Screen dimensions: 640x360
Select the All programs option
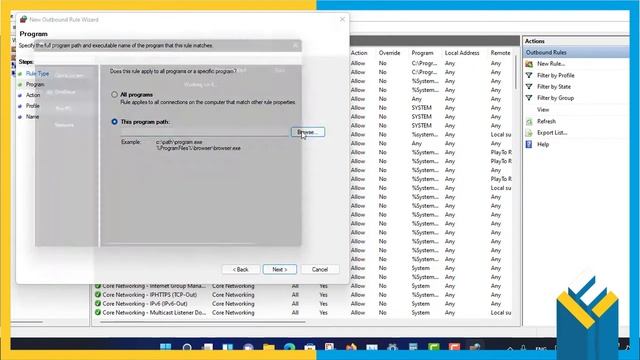tap(114, 95)
